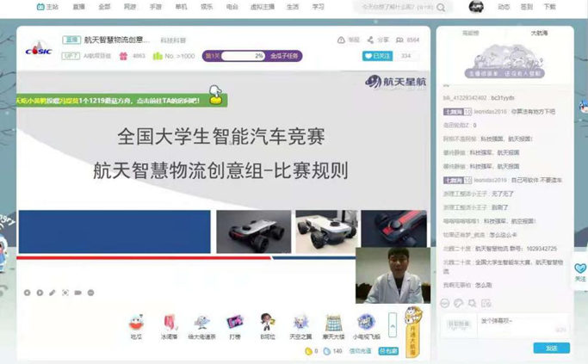Select the slide pen annotation tool
588x364 pixels.
tap(53, 293)
